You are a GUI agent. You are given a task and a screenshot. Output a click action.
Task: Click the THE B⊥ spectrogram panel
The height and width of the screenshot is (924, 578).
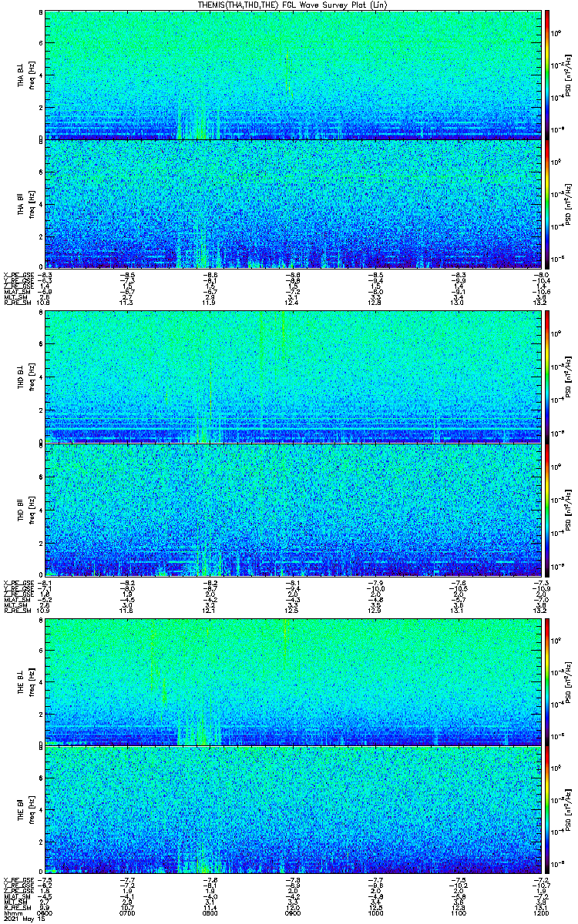pyautogui.click(x=292, y=681)
